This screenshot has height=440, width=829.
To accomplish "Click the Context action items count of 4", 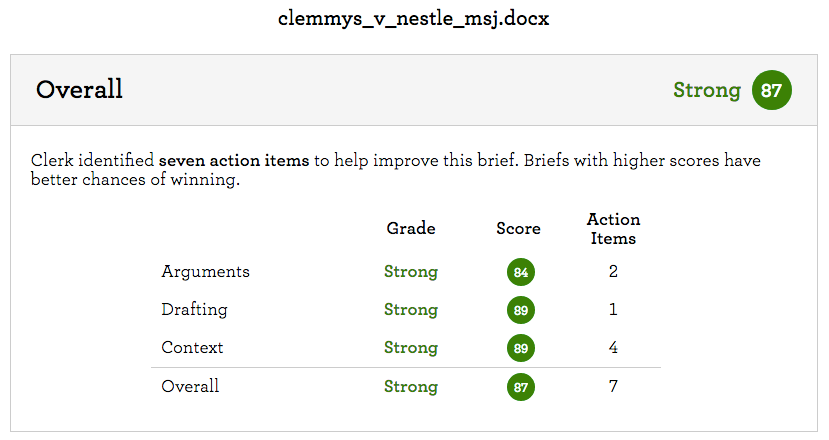I will (614, 348).
